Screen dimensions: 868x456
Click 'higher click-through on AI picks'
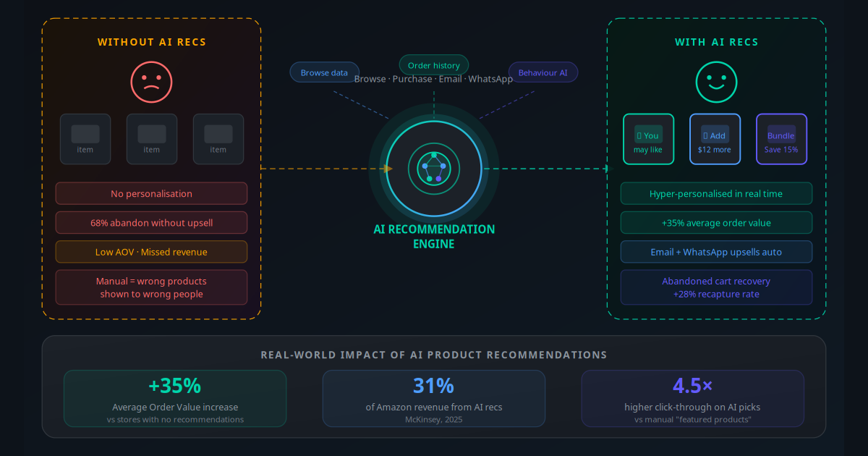pos(692,407)
